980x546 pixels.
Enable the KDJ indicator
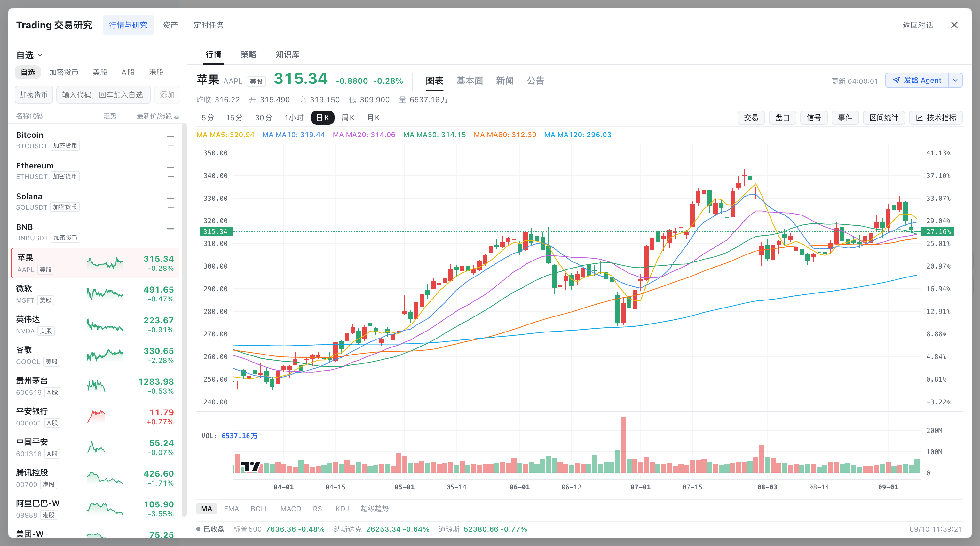point(342,509)
